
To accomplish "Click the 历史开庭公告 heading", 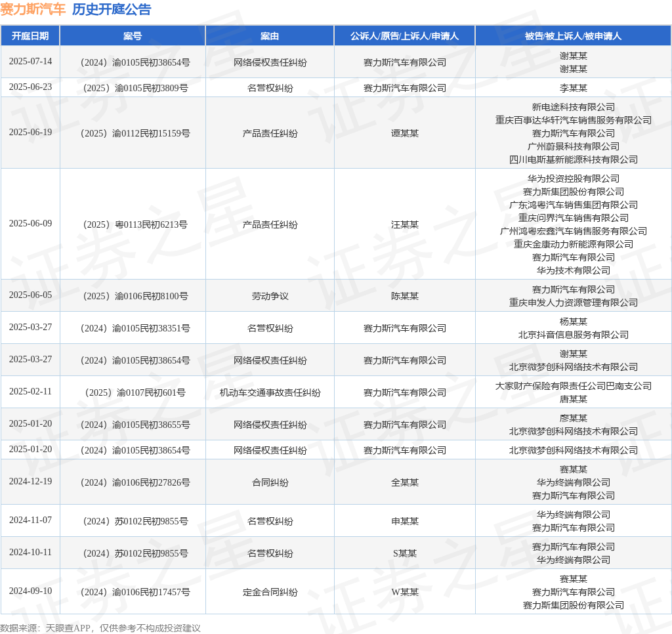I will [112, 9].
